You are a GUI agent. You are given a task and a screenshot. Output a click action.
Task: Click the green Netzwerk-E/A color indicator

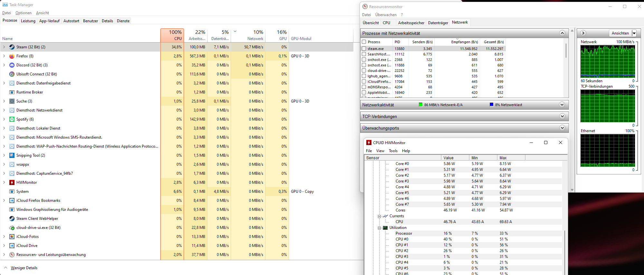coord(420,105)
